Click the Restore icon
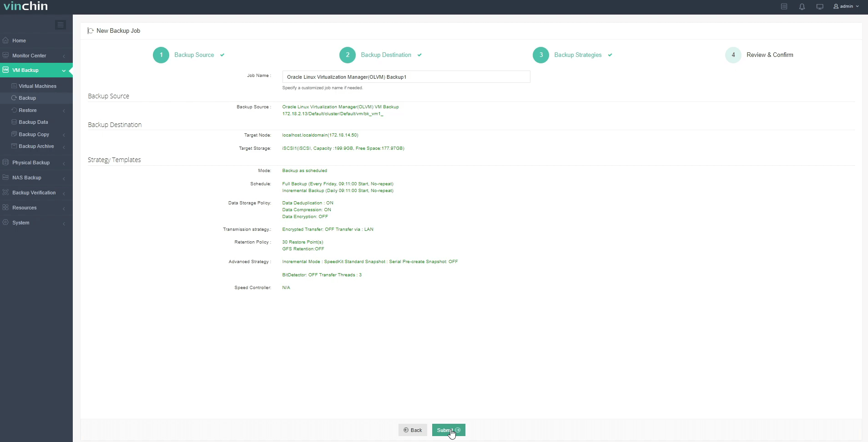Screen dimensions: 868x442 click(14, 110)
